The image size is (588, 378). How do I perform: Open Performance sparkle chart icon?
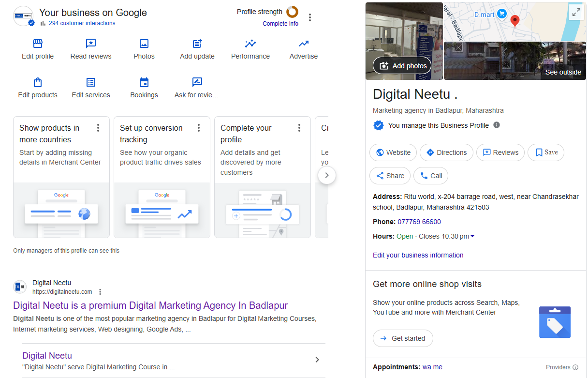tap(250, 44)
